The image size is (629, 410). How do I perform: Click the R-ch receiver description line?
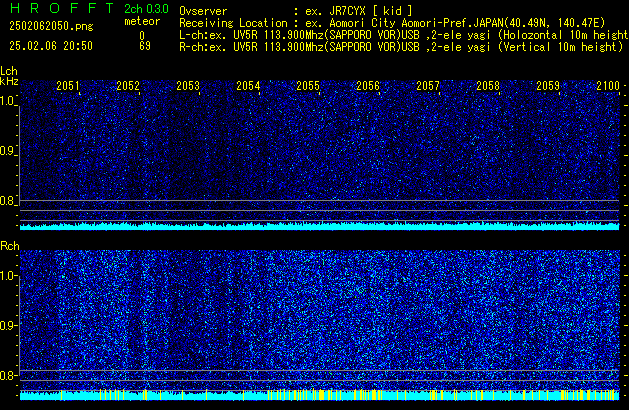pos(401,47)
